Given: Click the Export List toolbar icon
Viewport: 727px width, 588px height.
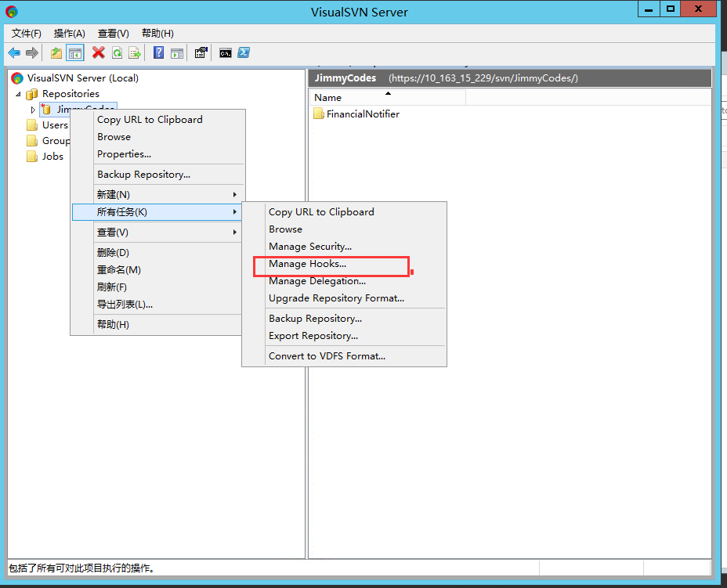Looking at the screenshot, I should [x=135, y=52].
